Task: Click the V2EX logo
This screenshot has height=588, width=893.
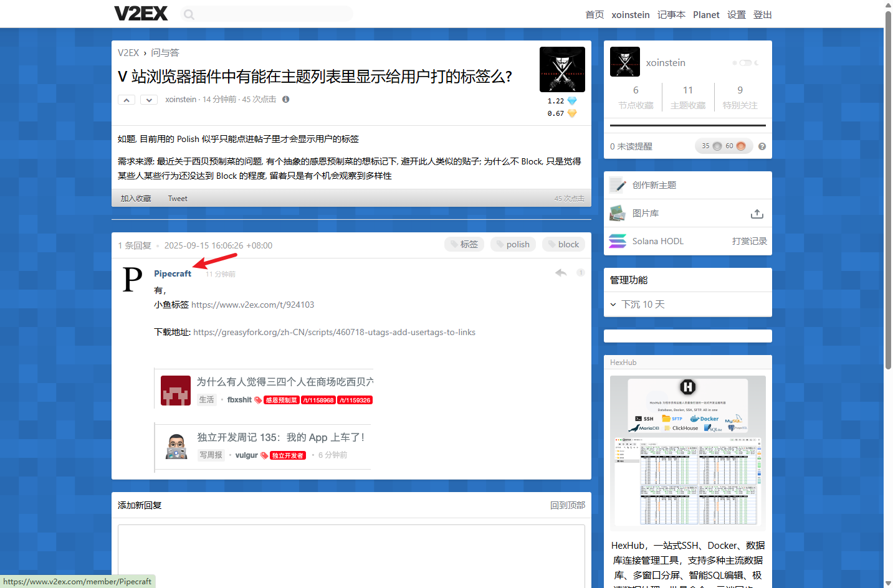Action: pos(141,14)
